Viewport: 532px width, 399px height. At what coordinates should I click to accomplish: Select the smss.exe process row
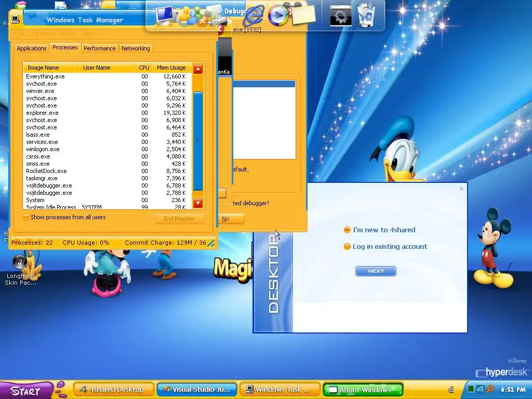point(107,164)
